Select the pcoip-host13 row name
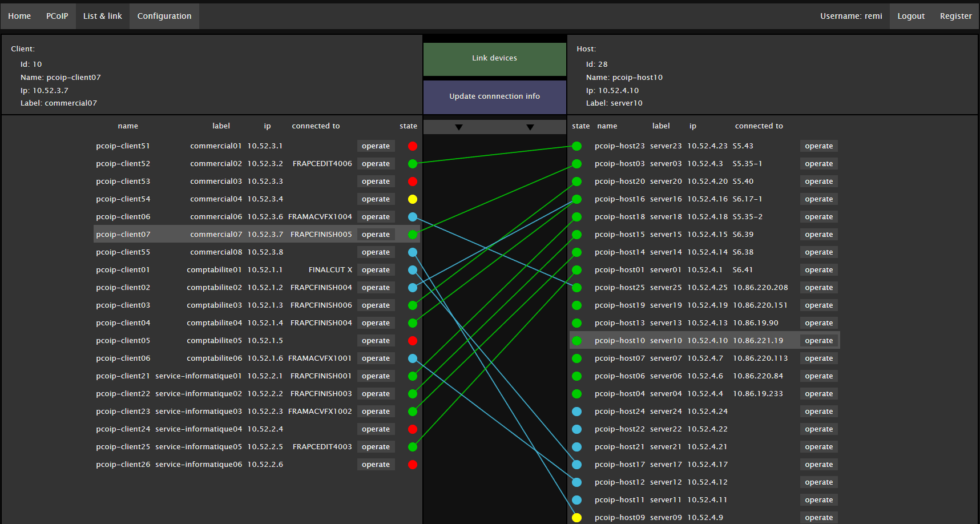 tap(619, 323)
